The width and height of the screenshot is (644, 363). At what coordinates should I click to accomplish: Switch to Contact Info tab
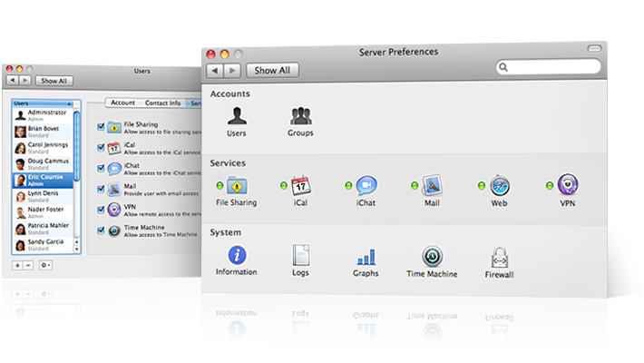pos(162,103)
